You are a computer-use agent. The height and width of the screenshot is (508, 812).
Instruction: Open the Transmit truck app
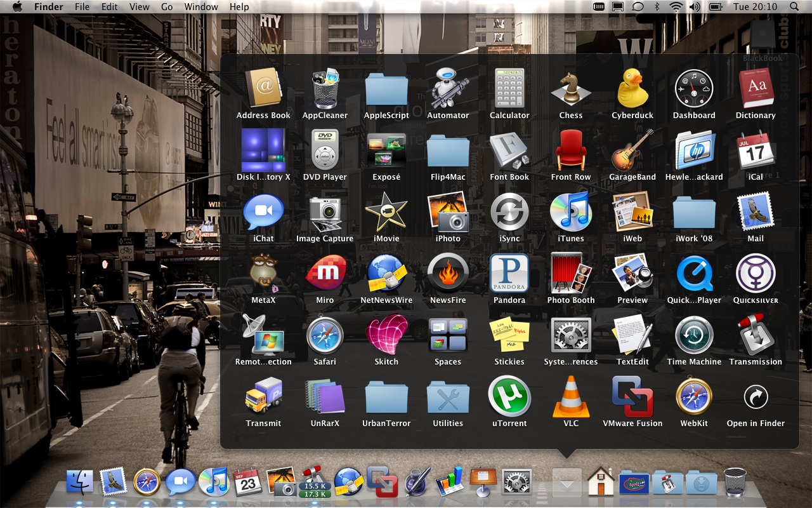(x=263, y=396)
